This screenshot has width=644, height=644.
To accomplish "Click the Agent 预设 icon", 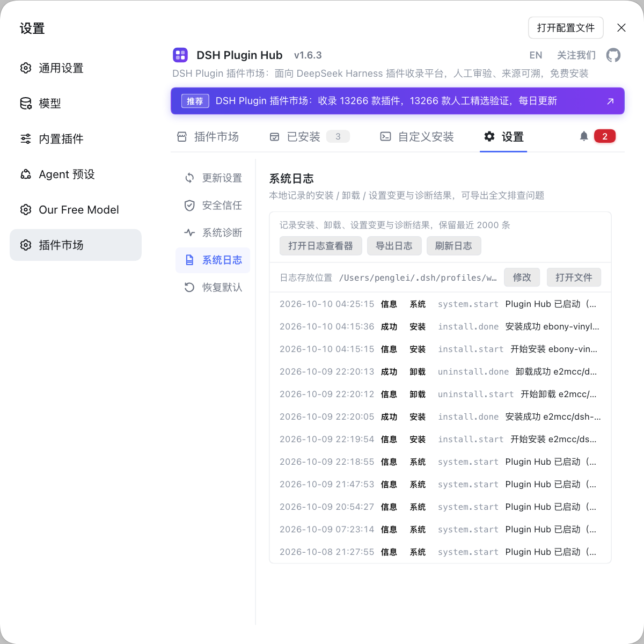I will tap(26, 174).
